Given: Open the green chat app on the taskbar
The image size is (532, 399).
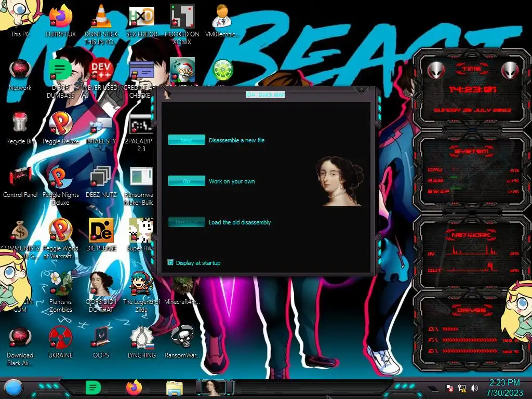Looking at the screenshot, I should (x=94, y=388).
